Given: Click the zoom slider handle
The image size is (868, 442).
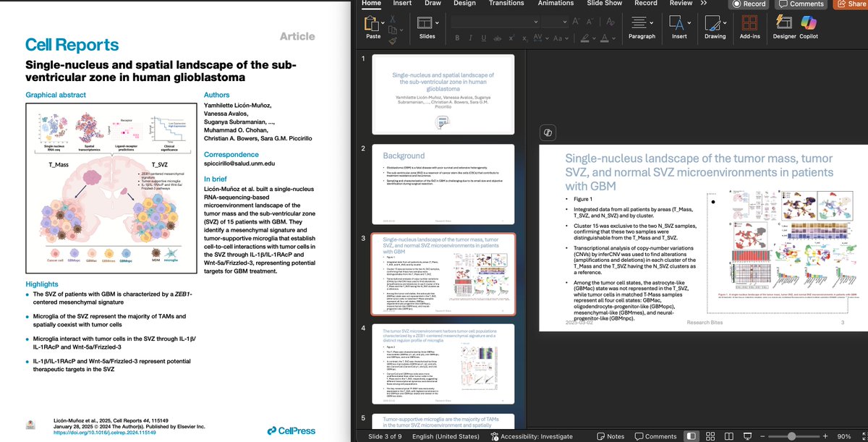Looking at the screenshot, I should tap(791, 436).
